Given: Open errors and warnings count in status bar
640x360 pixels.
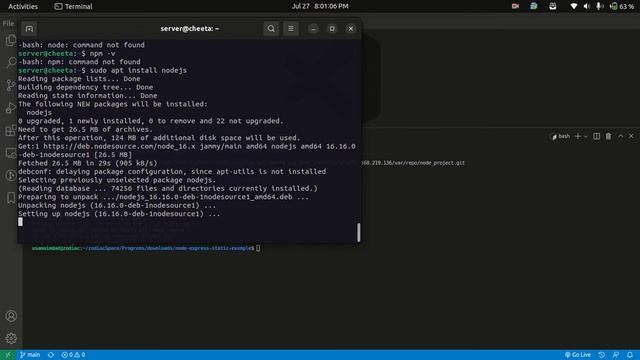Looking at the screenshot, I should tap(73, 355).
